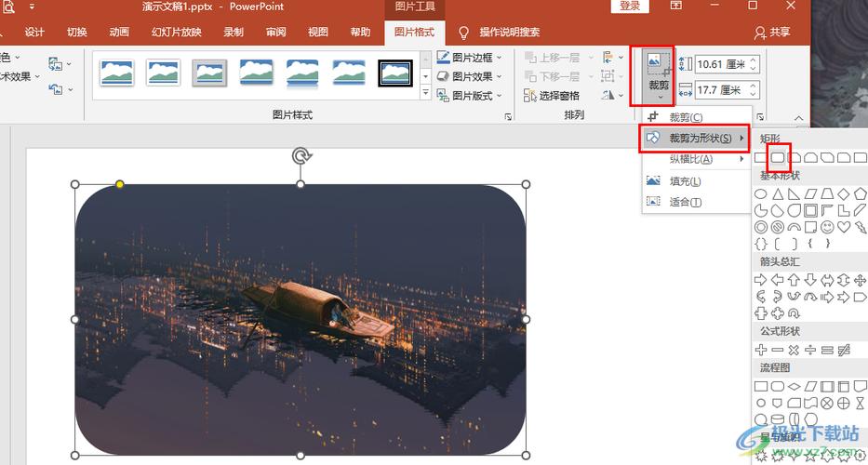The height and width of the screenshot is (465, 868).
Task: Pick the flowchart decision diamond shape
Action: tap(794, 386)
